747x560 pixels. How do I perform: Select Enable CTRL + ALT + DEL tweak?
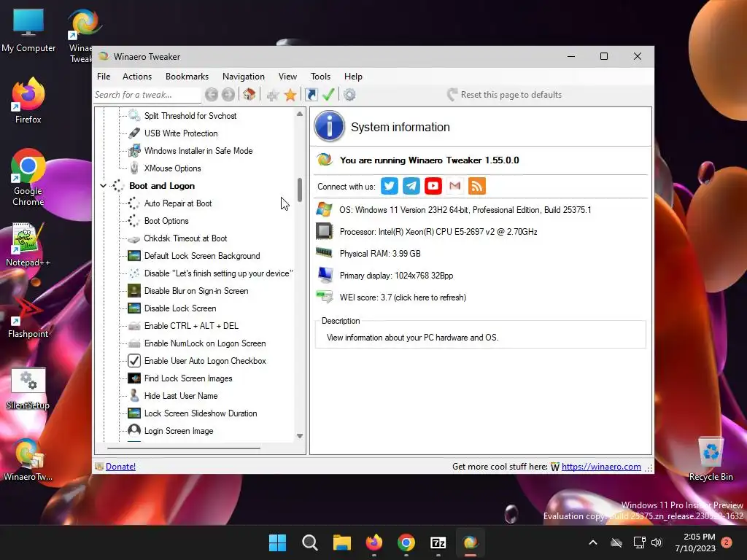tap(191, 326)
